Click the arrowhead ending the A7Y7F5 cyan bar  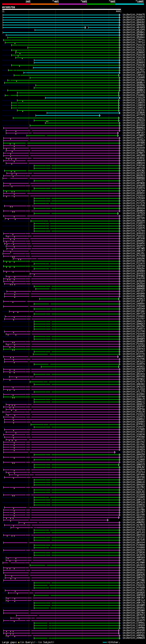click(100, 116)
